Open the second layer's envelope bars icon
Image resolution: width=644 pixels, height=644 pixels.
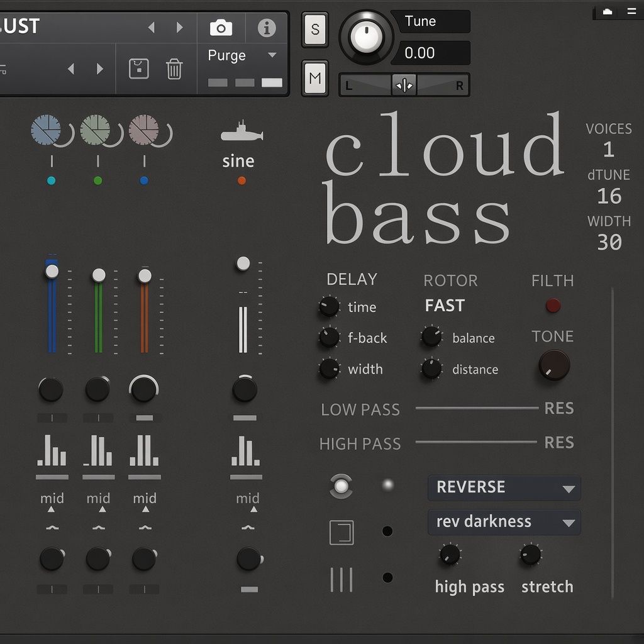click(97, 450)
